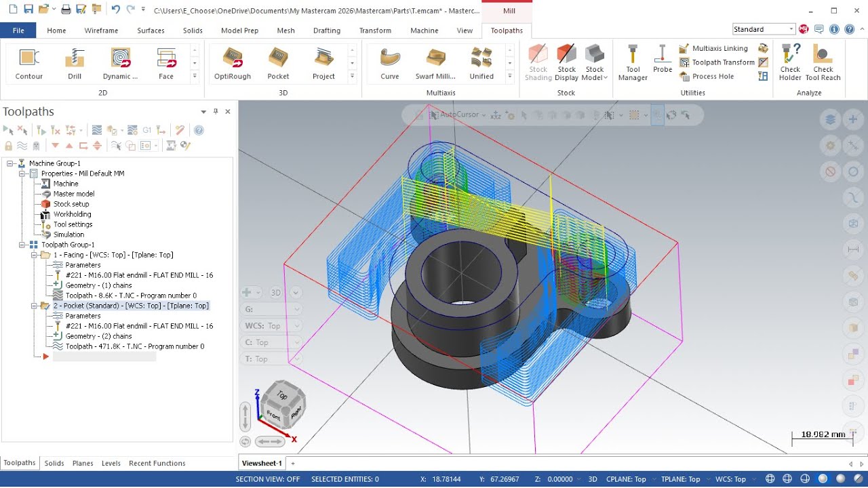The height and width of the screenshot is (488, 868).
Task: Choose the Drill toolpath
Action: coord(75,64)
